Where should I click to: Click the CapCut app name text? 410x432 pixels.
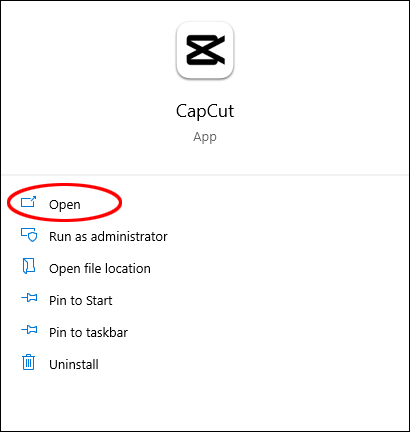(x=205, y=111)
